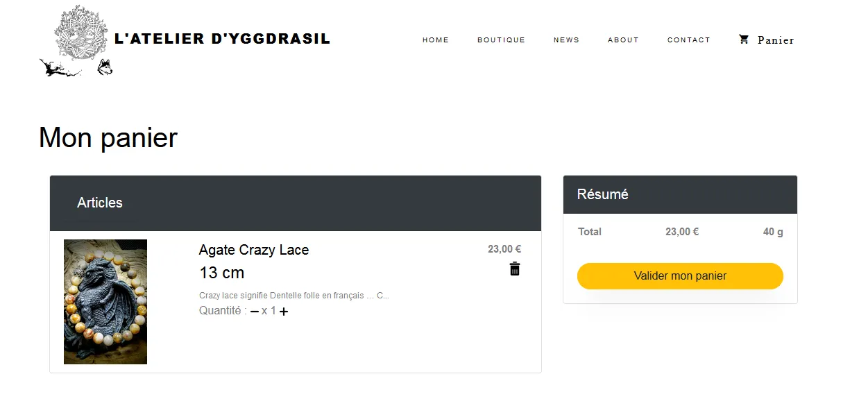The height and width of the screenshot is (399, 868).
Task: Increase quantity with the plus sign
Action: coord(284,312)
